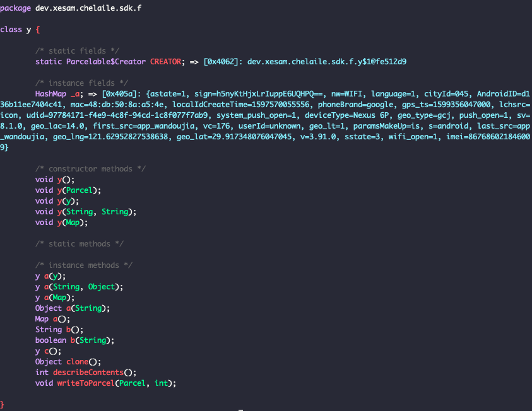Click first_src=app_wandoujia entry
Screen dimensions: 532x411
coord(144,126)
